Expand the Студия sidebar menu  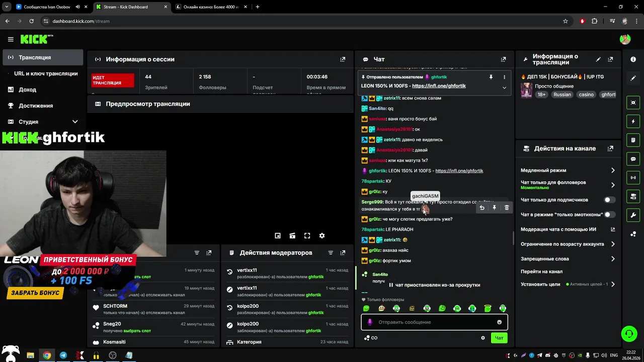pos(43,122)
